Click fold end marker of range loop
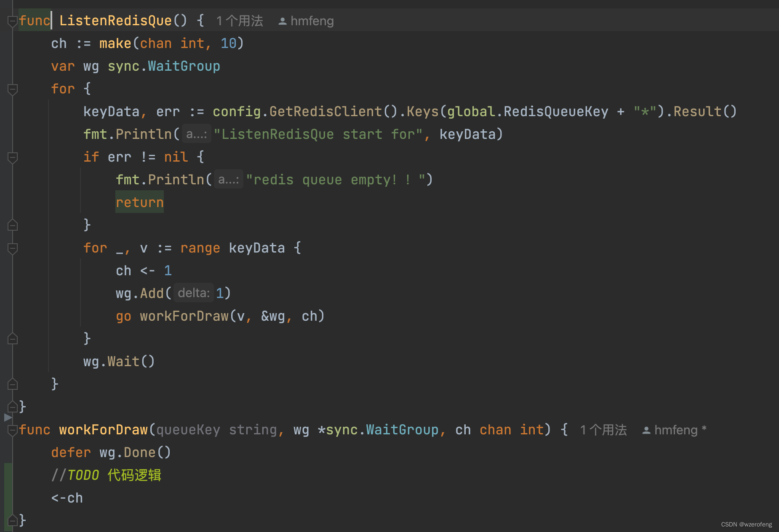Viewport: 779px width, 532px height. [x=13, y=339]
